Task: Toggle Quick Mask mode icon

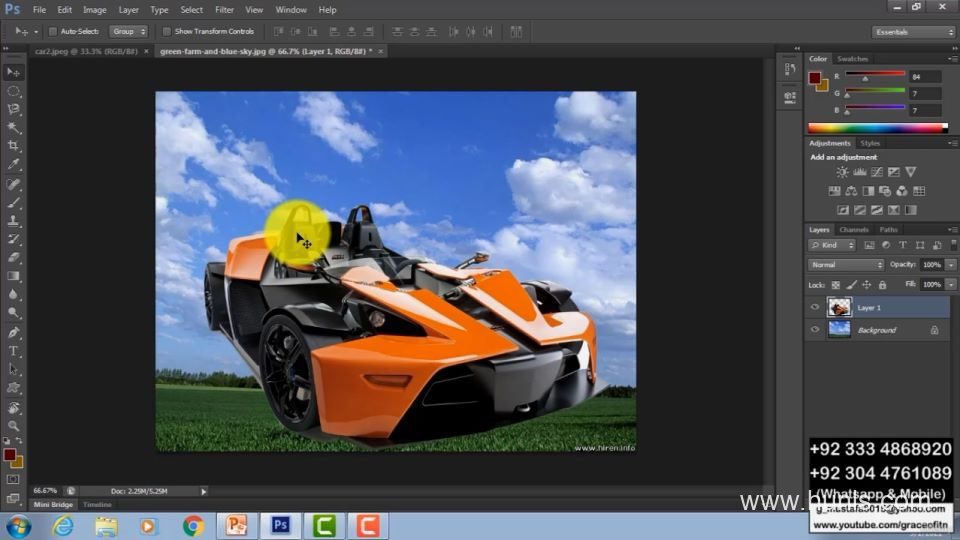Action: tap(13, 479)
